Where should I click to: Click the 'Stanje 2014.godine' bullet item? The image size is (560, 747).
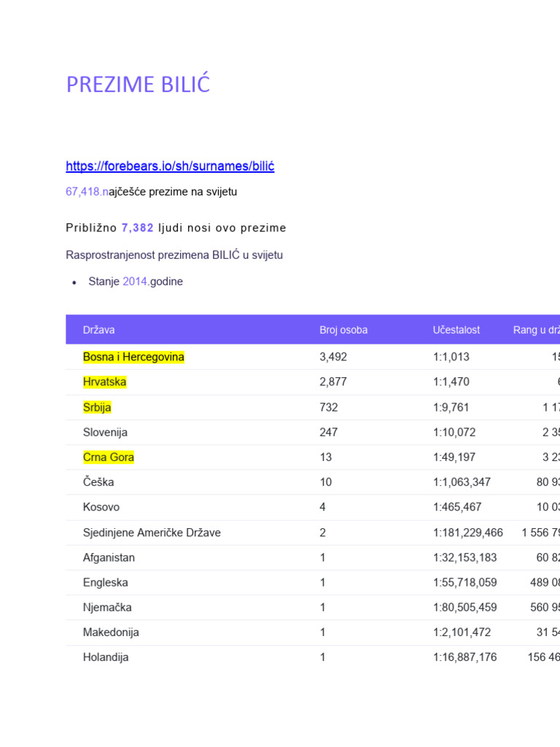pos(136,282)
